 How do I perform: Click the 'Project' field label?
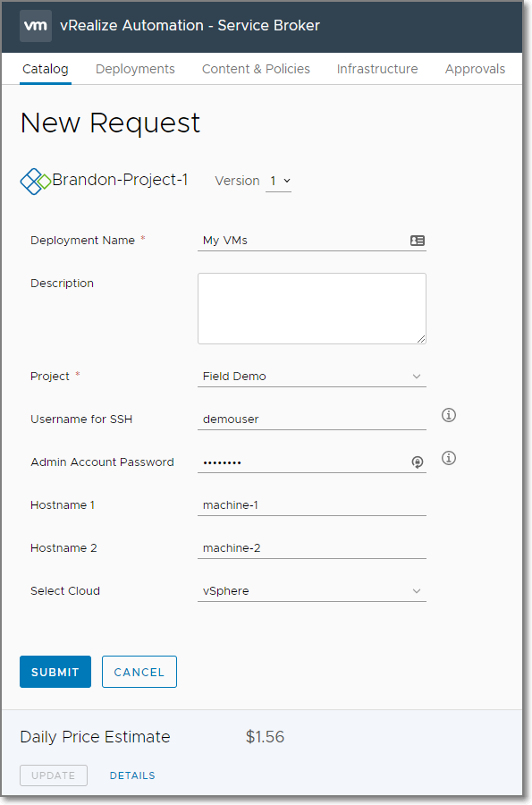pos(50,377)
